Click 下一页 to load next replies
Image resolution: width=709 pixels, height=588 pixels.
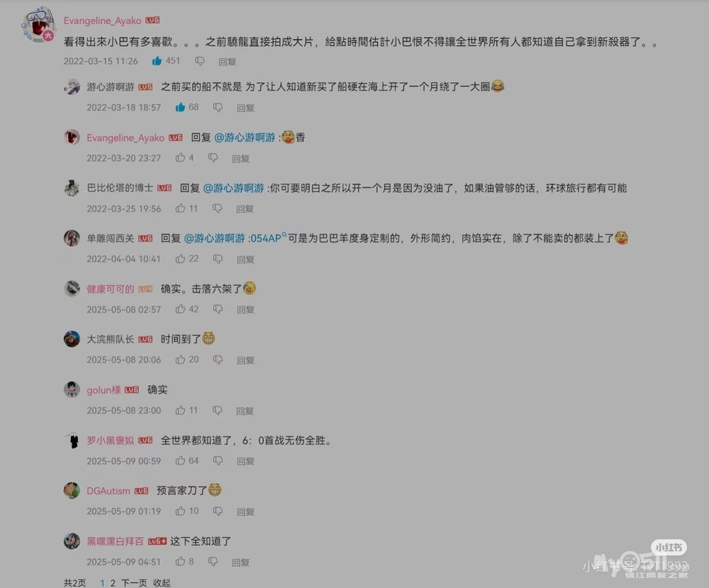tap(134, 583)
